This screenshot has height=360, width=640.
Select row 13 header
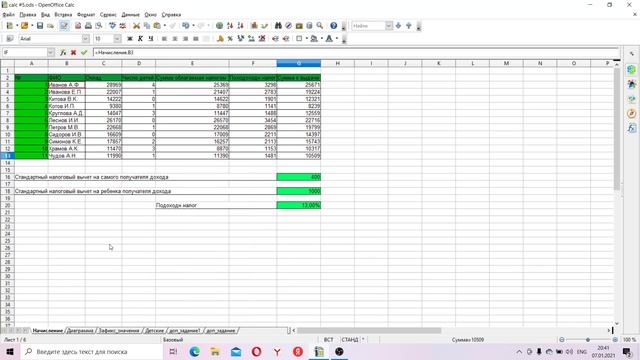click(x=7, y=156)
